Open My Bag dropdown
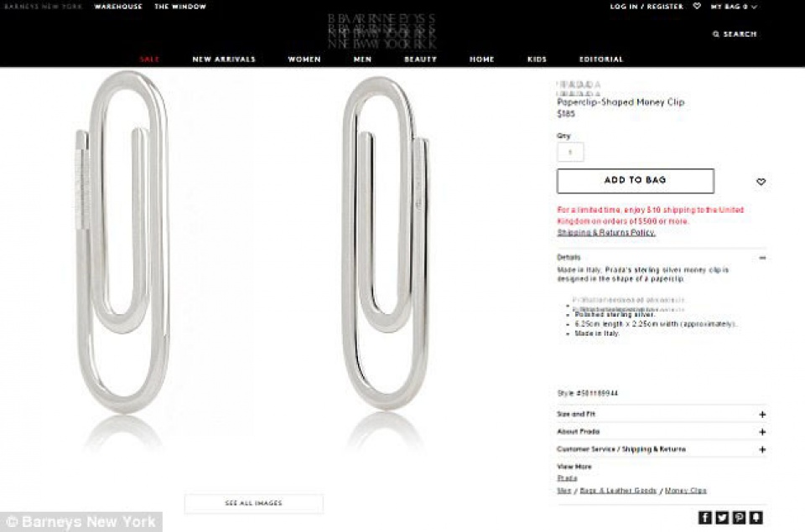Screen dimensions: 805x532 pos(734,7)
